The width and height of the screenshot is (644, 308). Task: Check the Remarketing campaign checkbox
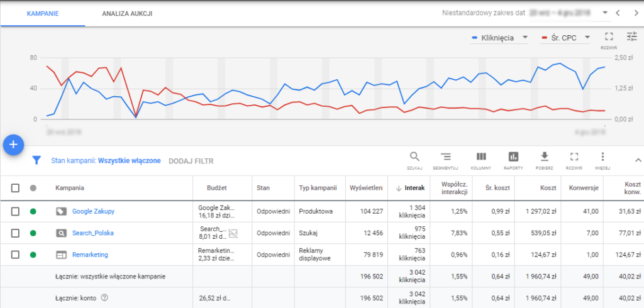(16, 255)
